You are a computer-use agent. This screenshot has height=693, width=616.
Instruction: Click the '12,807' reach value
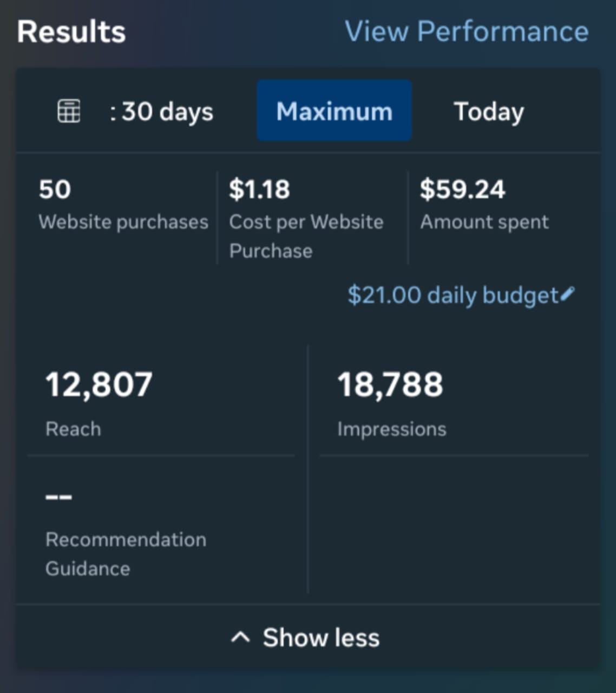point(99,385)
